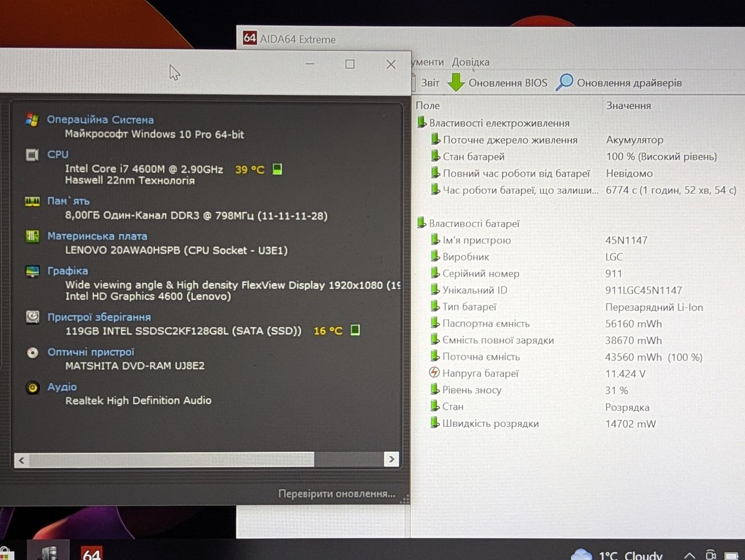Click the Серійний номер row label
745x560 pixels.
point(481,273)
